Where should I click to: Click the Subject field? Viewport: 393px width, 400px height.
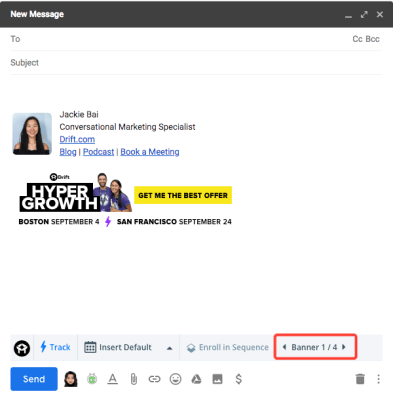pos(196,63)
